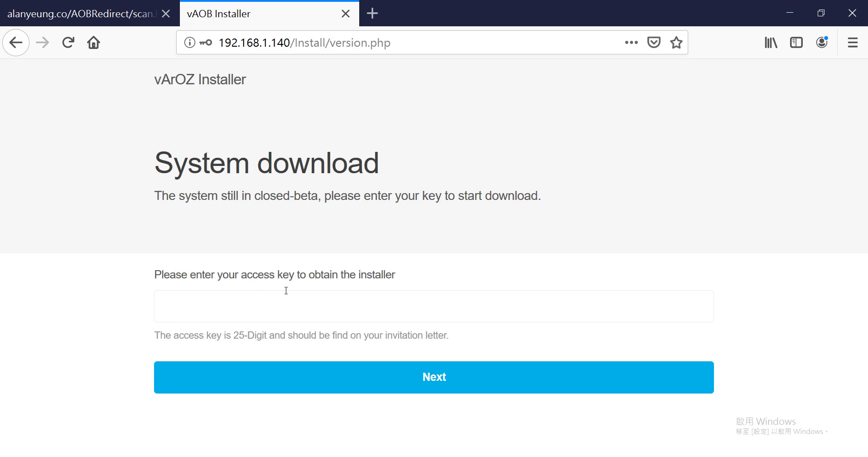The image size is (868, 457).
Task: Open the Firefox hamburger menu
Action: [x=853, y=43]
